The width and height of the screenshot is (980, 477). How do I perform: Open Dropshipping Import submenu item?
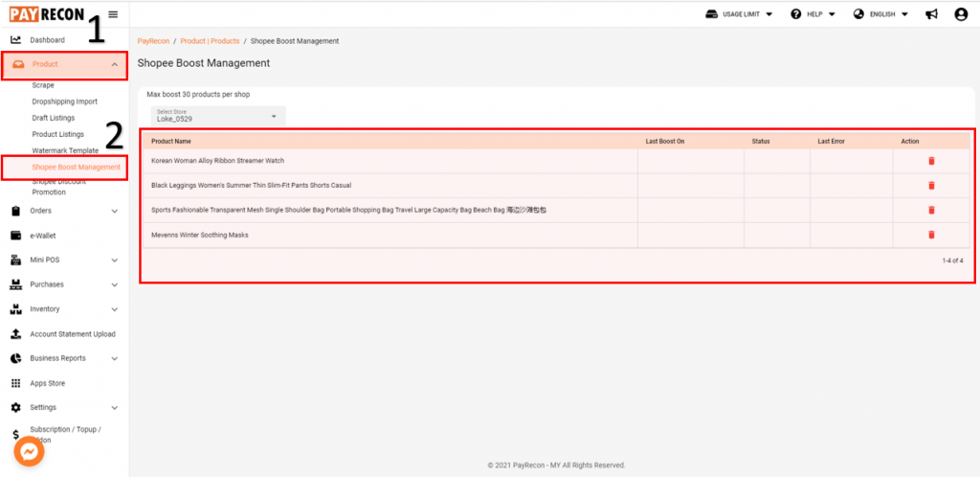pos(65,102)
